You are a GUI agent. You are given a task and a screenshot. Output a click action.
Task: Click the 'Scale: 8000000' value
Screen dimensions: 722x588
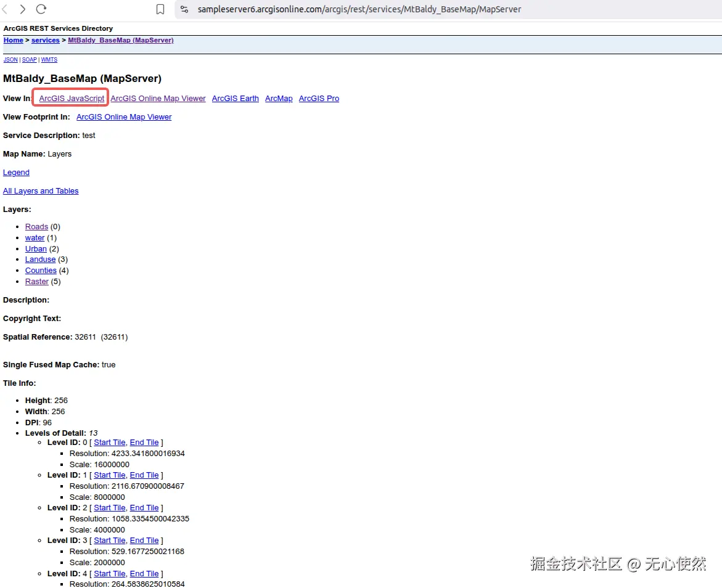[x=97, y=497]
